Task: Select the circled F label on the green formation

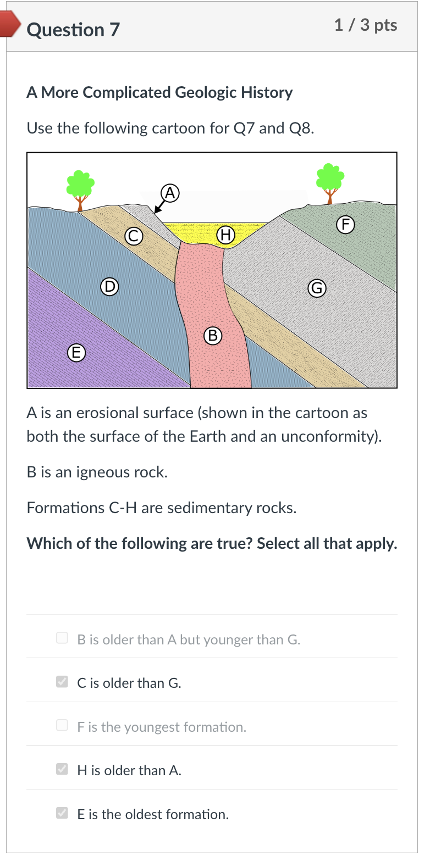Action: tap(345, 224)
